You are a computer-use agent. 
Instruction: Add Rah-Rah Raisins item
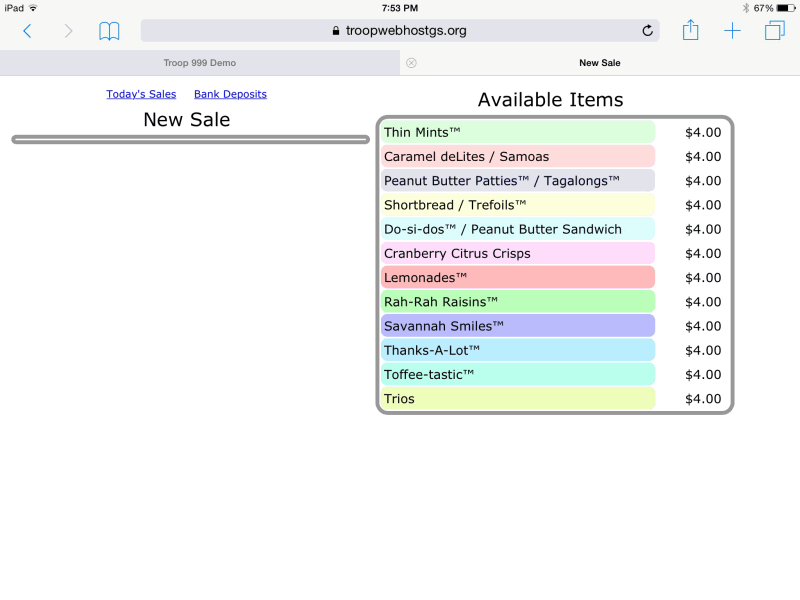point(518,302)
